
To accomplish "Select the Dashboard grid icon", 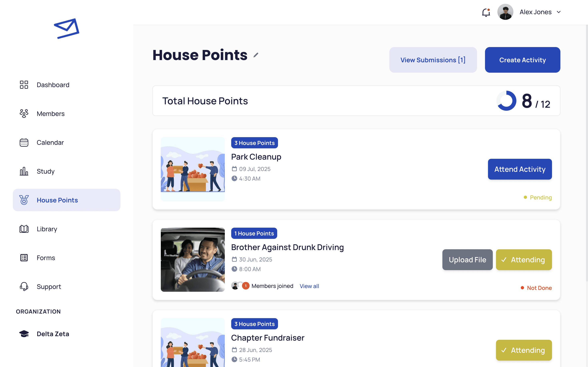I will click(x=24, y=85).
